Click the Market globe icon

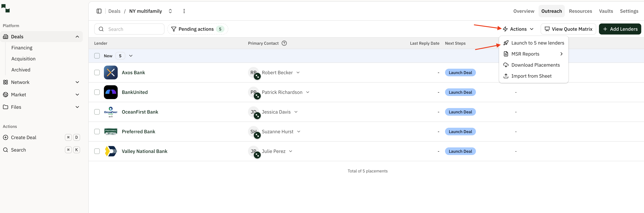pyautogui.click(x=6, y=94)
